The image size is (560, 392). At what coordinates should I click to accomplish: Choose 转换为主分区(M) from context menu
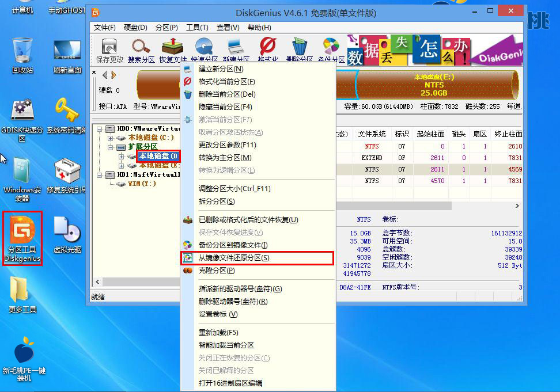pyautogui.click(x=258, y=158)
